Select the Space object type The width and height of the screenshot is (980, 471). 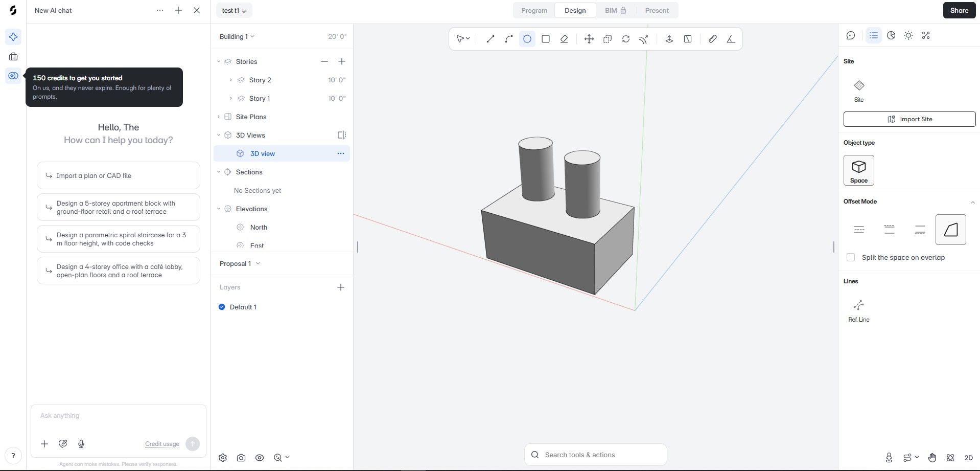pyautogui.click(x=858, y=170)
